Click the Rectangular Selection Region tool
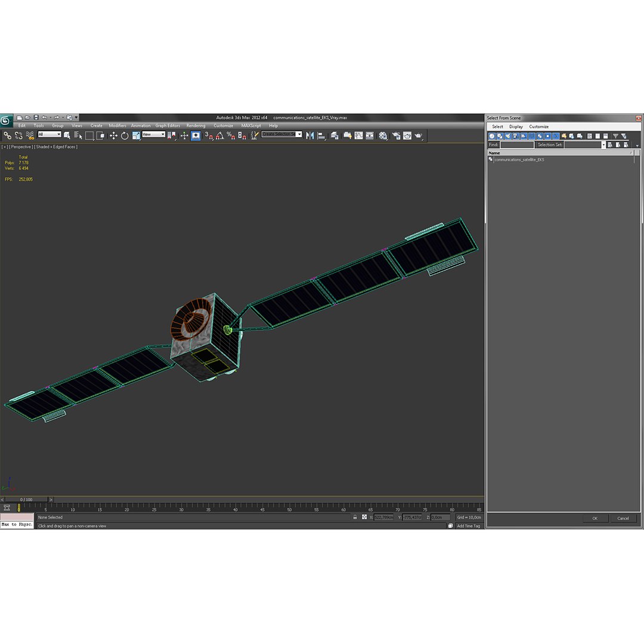 click(x=89, y=135)
